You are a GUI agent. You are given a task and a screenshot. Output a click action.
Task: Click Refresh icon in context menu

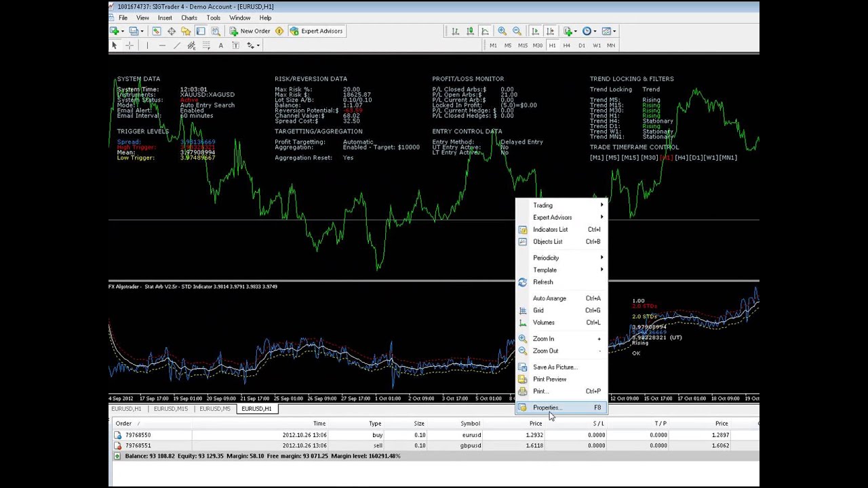pyautogui.click(x=523, y=282)
